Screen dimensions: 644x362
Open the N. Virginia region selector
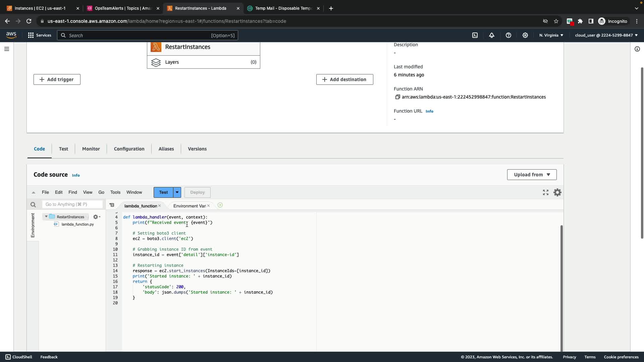click(551, 35)
